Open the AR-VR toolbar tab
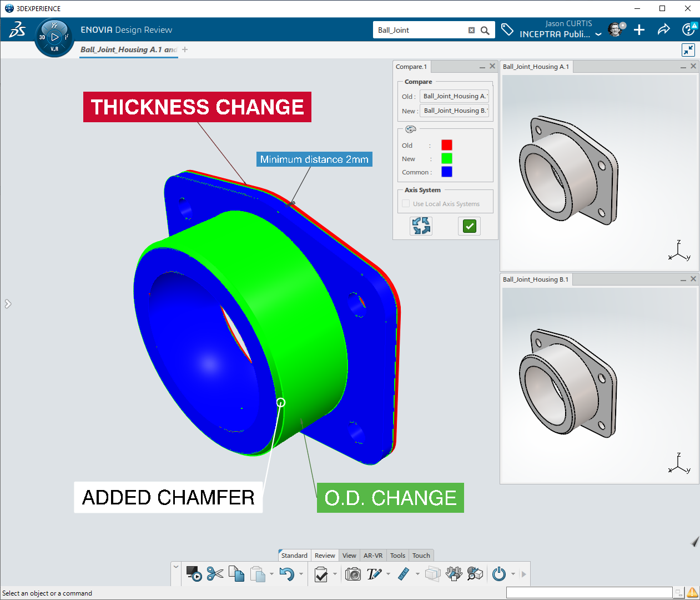The width and height of the screenshot is (700, 600). click(372, 556)
